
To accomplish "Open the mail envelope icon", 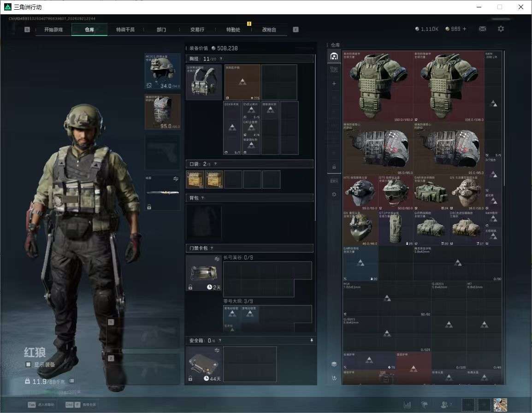I will point(483,29).
